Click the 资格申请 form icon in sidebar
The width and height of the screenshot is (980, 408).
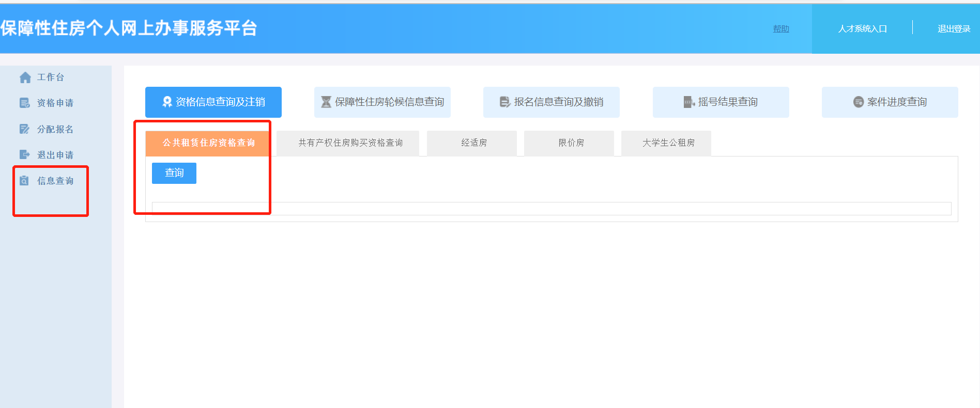[x=24, y=103]
